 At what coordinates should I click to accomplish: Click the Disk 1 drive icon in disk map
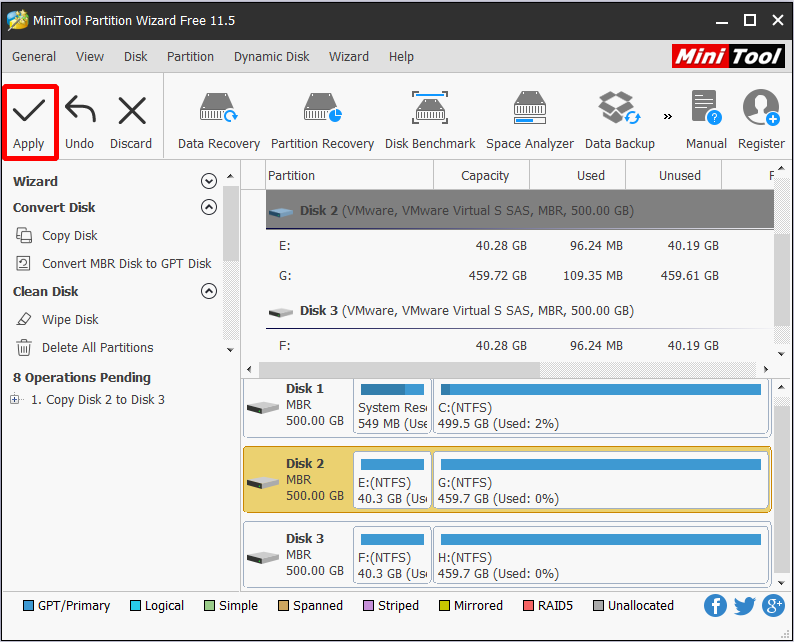pos(263,407)
